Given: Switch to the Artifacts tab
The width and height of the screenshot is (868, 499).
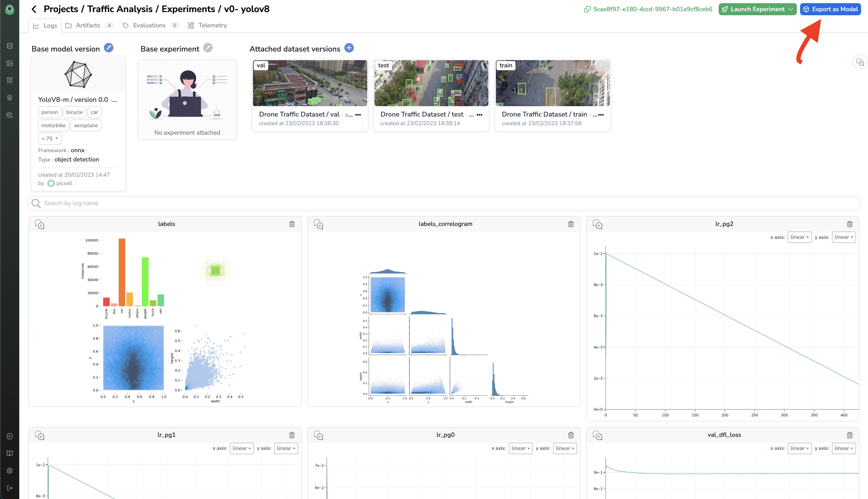Looking at the screenshot, I should (88, 25).
